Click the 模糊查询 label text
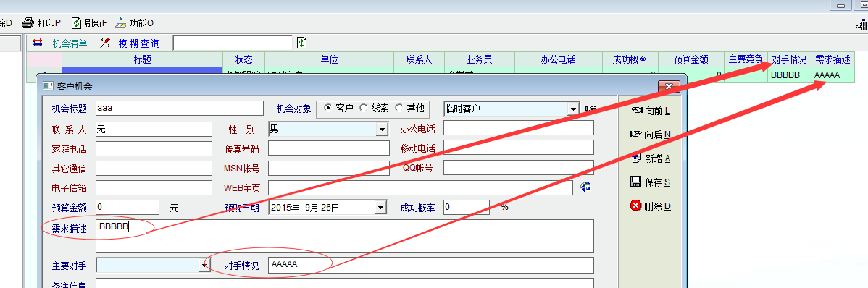The height and width of the screenshot is (288, 868). [x=139, y=43]
